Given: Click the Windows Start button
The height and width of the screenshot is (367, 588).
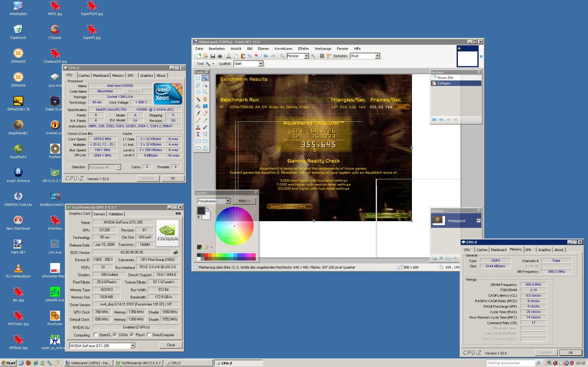Looking at the screenshot, I should 8,363.
